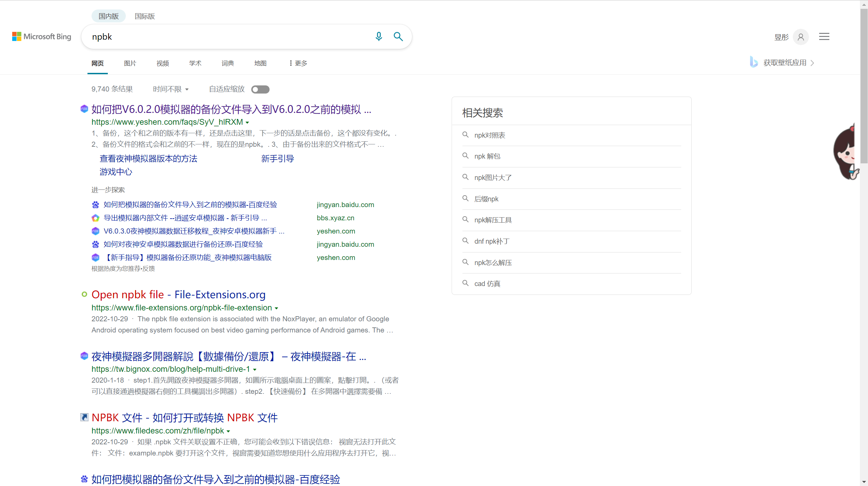Click the Nox favicon beside the V6.0.2.0 result
Screen dimensions: 868x486
(84, 109)
